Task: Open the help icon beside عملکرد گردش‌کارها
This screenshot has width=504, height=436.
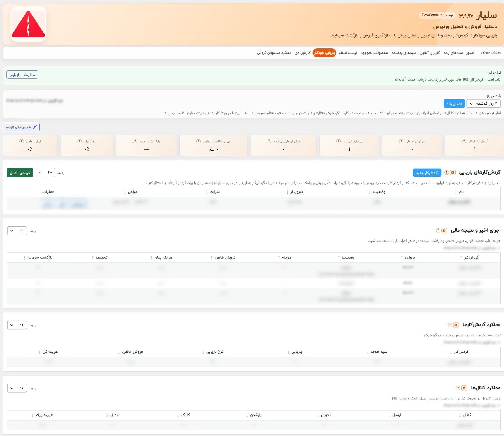Action: point(450,325)
